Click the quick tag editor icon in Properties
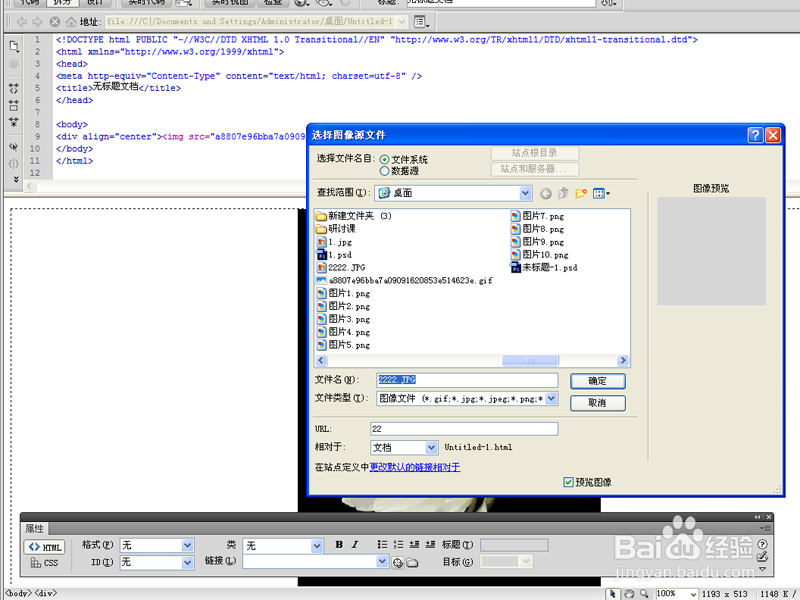 [x=762, y=557]
